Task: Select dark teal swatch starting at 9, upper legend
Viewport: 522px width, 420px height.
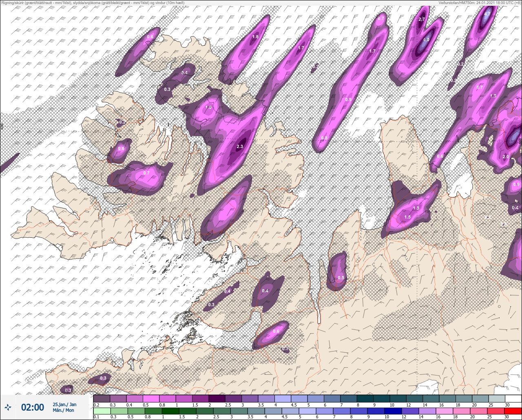Action: [381, 398]
